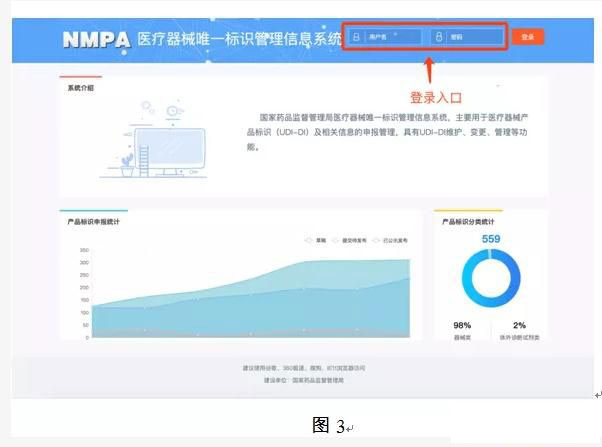Toggle the 提交待发布 legend item
The image size is (602, 447).
[350, 240]
